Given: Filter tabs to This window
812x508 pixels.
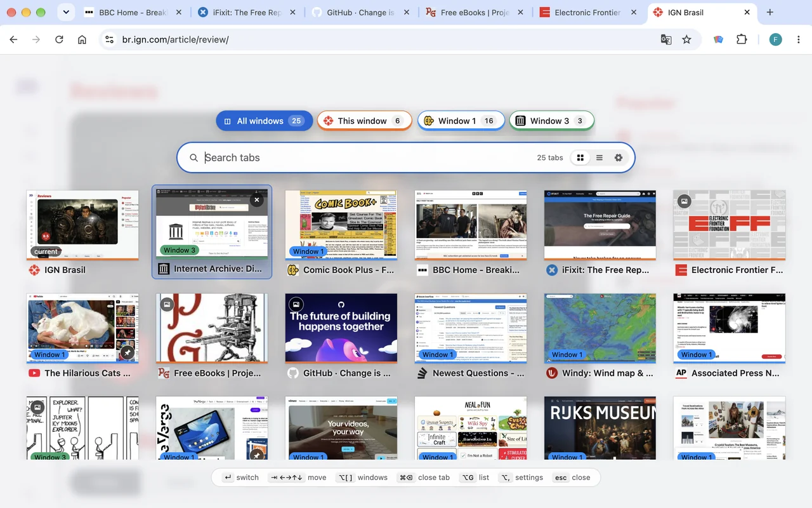Looking at the screenshot, I should click(365, 121).
